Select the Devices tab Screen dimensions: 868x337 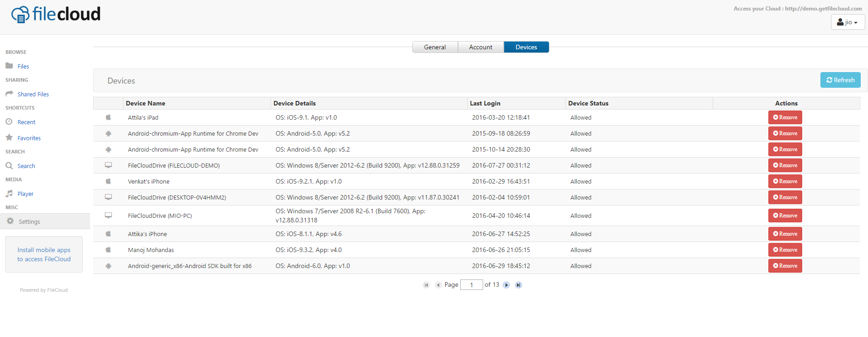click(x=527, y=47)
